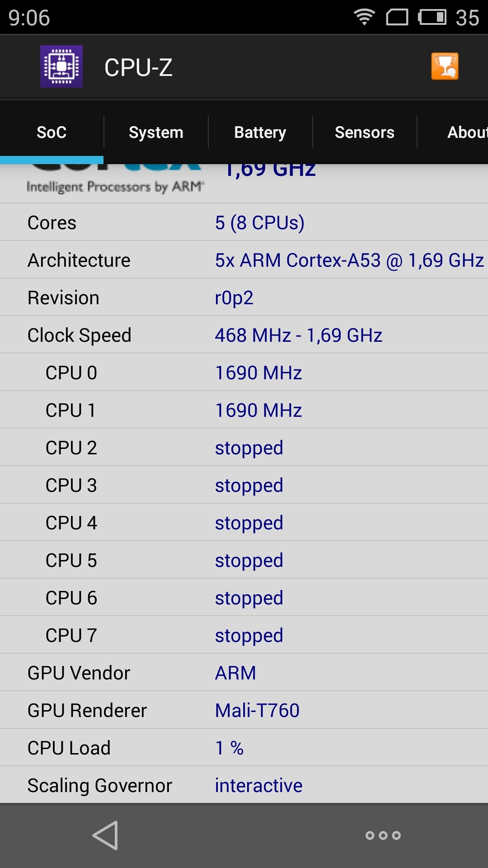Open the three-dot overflow menu
The image size is (488, 868).
click(x=383, y=835)
